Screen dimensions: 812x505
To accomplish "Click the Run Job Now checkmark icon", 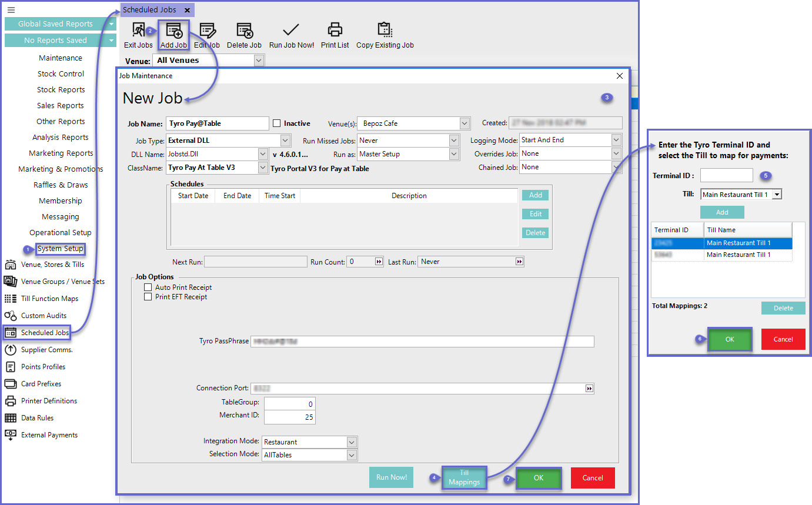I will 291,31.
